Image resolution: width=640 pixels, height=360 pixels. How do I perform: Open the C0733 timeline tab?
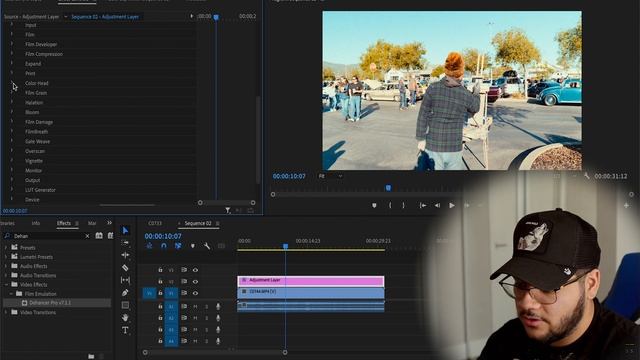pos(155,223)
